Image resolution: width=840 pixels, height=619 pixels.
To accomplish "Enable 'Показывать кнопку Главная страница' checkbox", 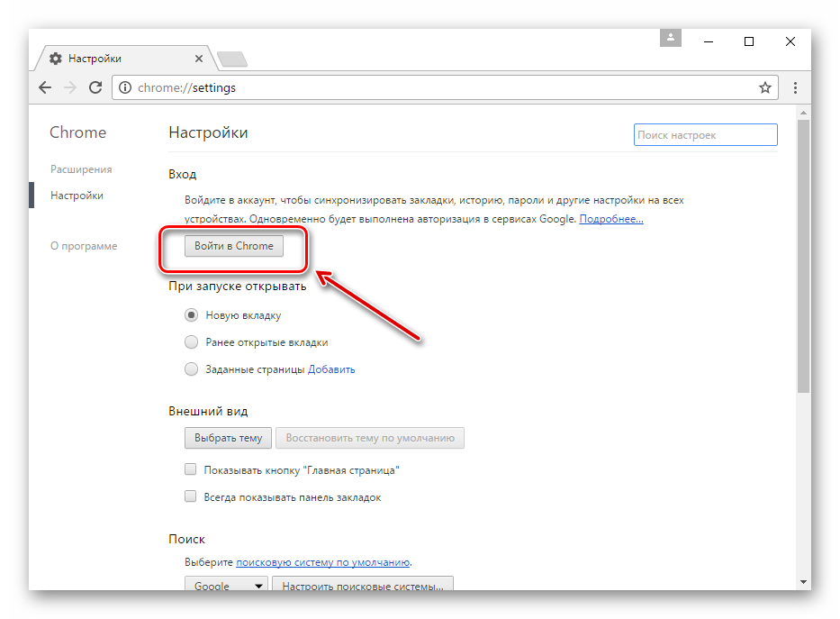I will point(191,469).
